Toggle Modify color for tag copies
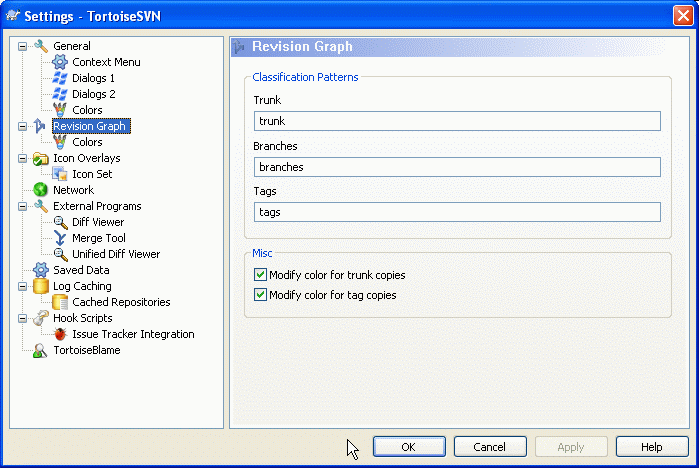699x468 pixels. 260,295
